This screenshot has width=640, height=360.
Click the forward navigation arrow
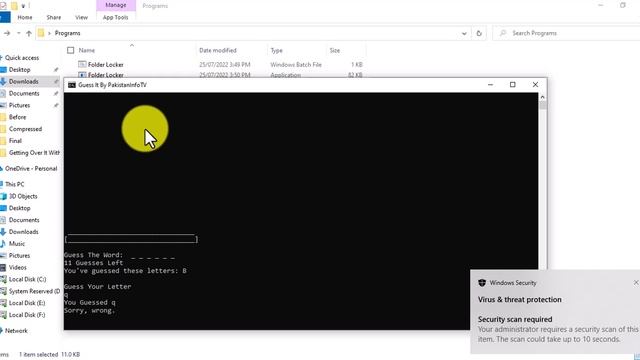click(x=7, y=33)
